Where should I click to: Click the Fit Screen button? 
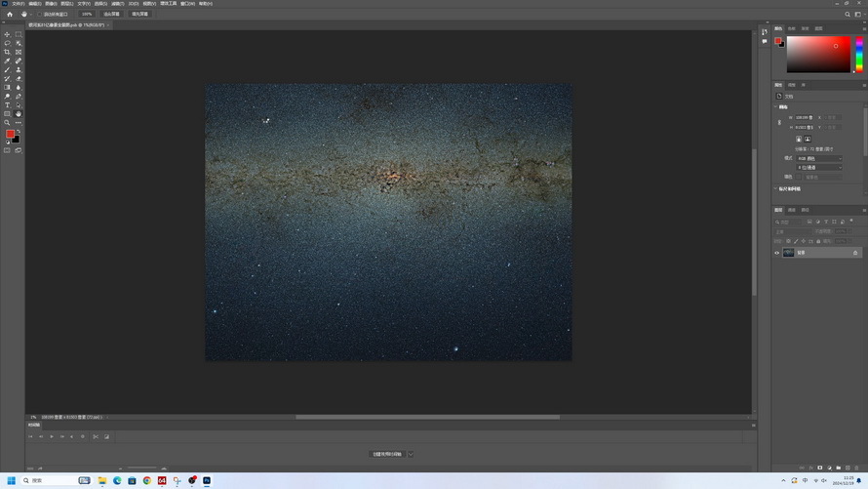tap(113, 15)
